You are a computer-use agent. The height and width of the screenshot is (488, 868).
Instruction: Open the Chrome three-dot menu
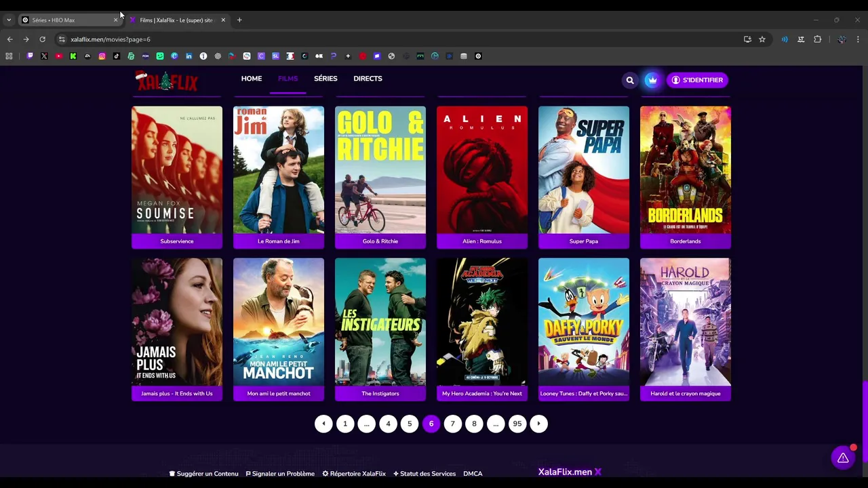(858, 39)
